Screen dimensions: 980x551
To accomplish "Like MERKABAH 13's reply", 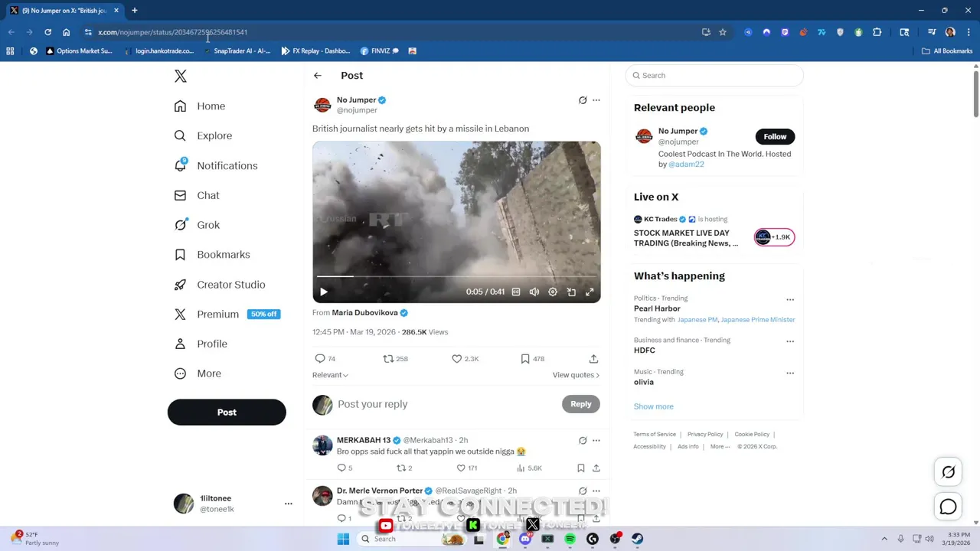I will 467,468.
